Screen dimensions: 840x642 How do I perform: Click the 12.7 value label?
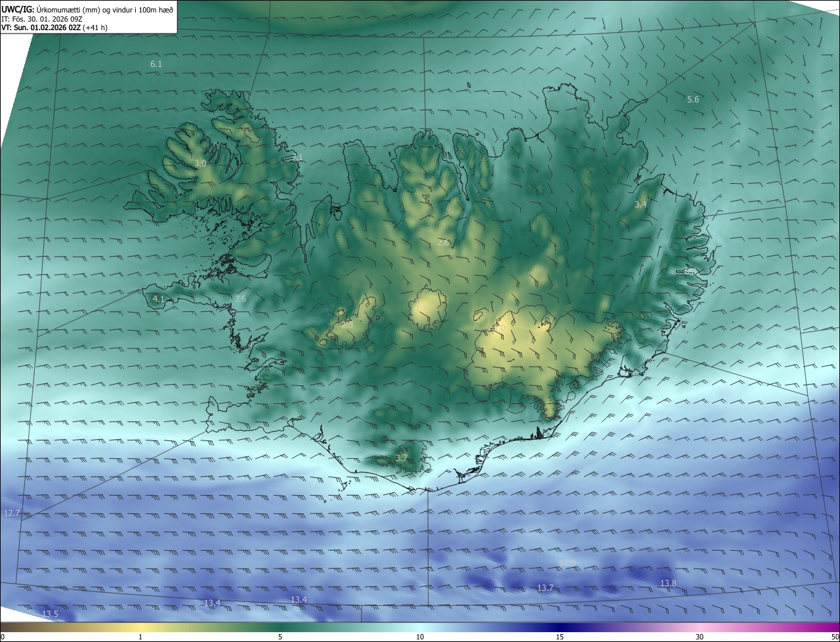12,512
